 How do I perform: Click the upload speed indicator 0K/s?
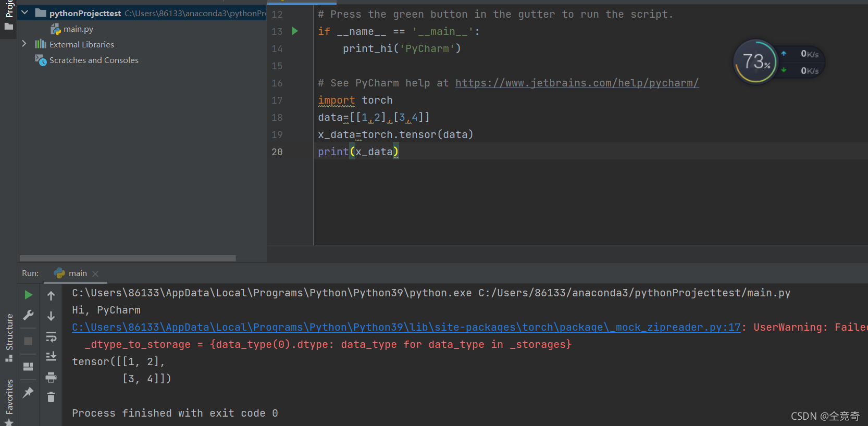point(800,54)
